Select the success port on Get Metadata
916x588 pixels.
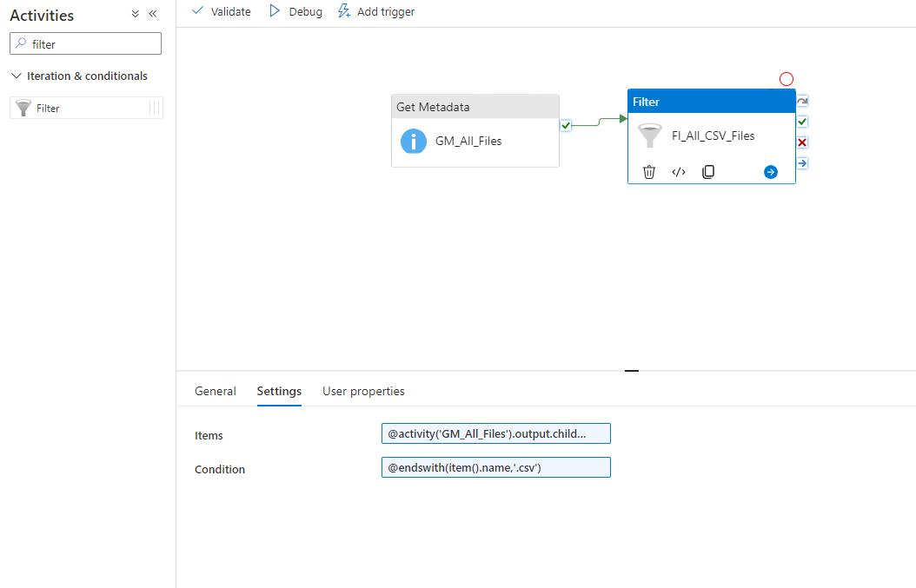[566, 125]
